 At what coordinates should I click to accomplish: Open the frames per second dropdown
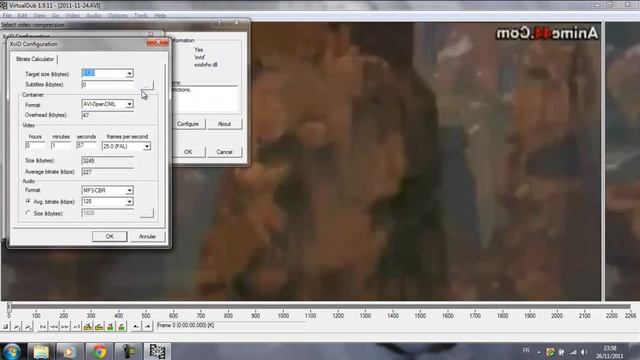point(147,146)
